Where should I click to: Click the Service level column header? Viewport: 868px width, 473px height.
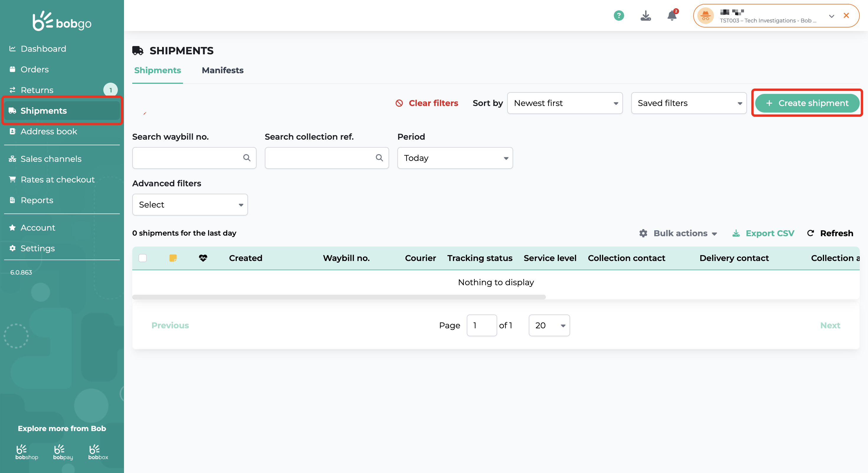[x=550, y=258]
